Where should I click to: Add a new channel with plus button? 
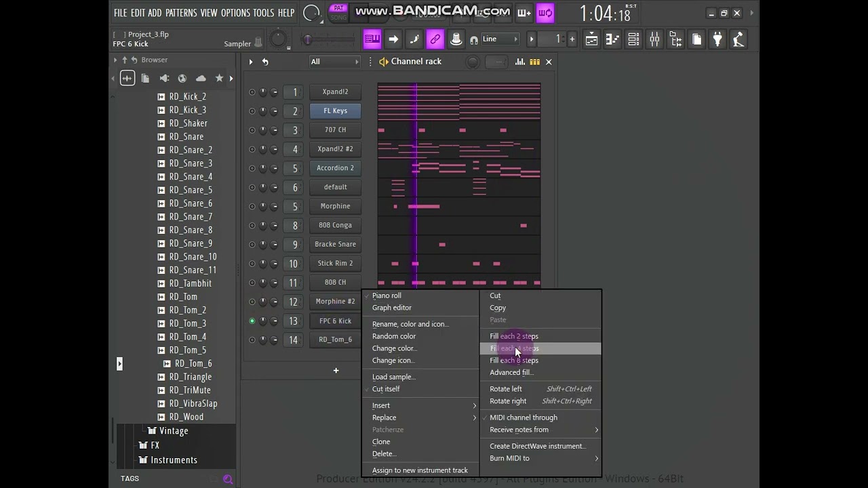[336, 371]
